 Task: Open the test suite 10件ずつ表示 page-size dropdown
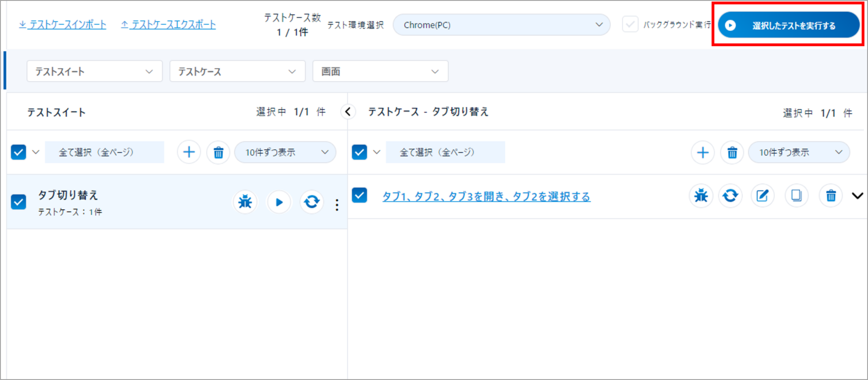(x=285, y=152)
